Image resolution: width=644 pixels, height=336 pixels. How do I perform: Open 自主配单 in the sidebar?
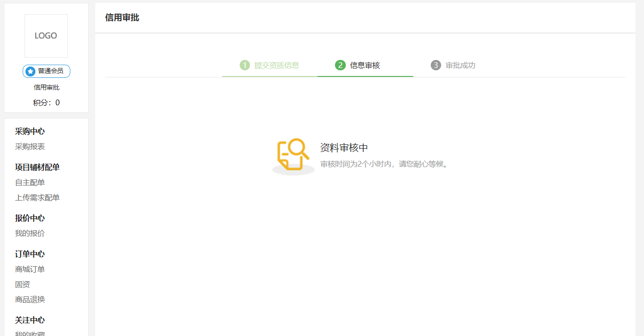30,183
